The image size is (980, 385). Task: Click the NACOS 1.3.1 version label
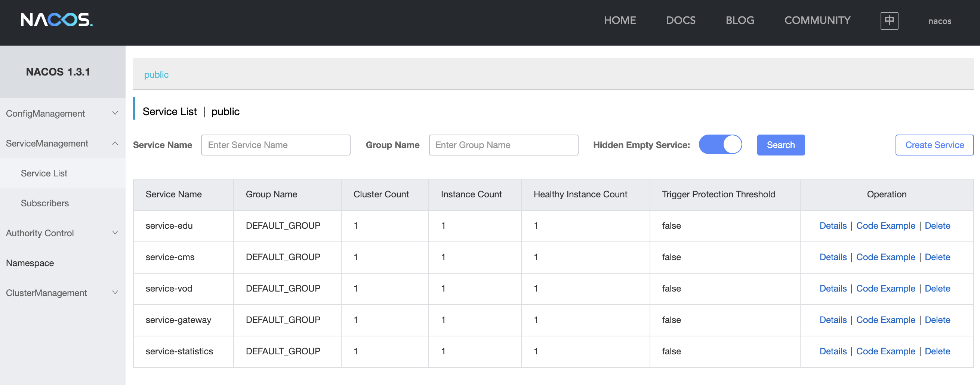[x=58, y=71]
